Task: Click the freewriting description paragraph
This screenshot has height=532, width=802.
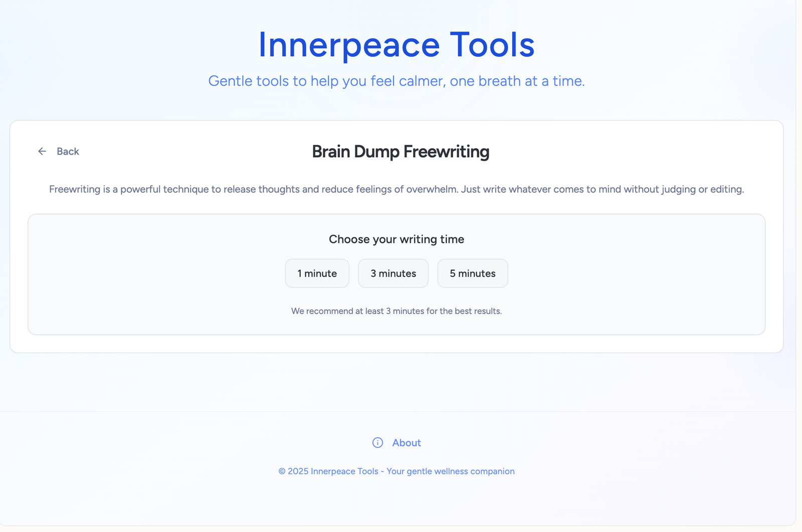Action: pyautogui.click(x=396, y=189)
